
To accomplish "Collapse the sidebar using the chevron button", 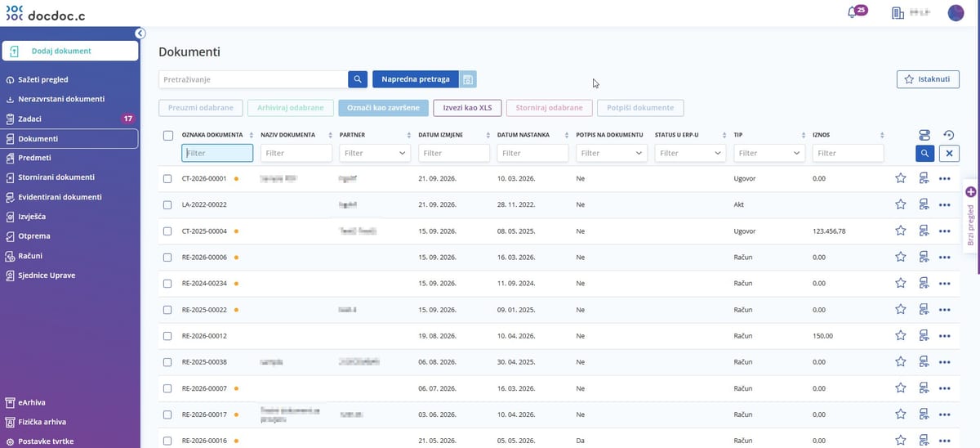I will click(x=140, y=34).
